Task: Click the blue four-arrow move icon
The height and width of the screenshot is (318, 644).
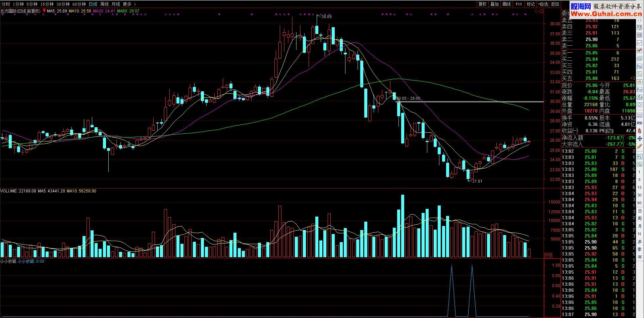Action: click(640, 139)
